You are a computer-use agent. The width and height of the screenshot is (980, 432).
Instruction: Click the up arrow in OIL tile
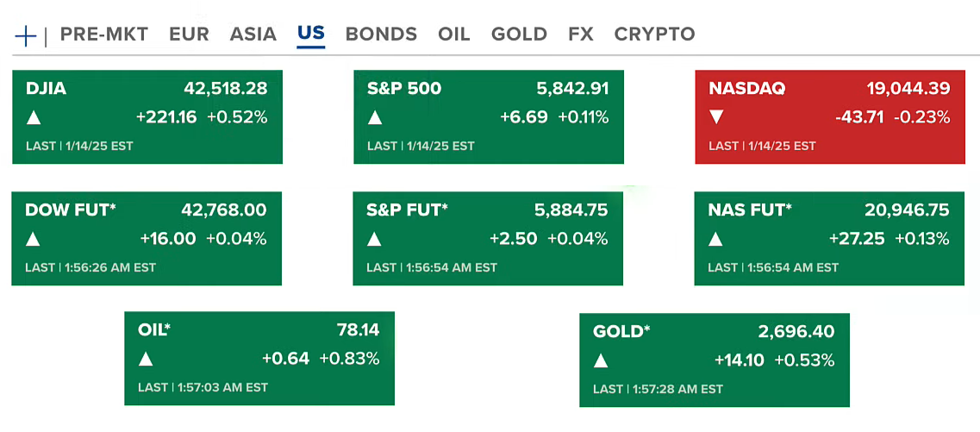pos(146,359)
